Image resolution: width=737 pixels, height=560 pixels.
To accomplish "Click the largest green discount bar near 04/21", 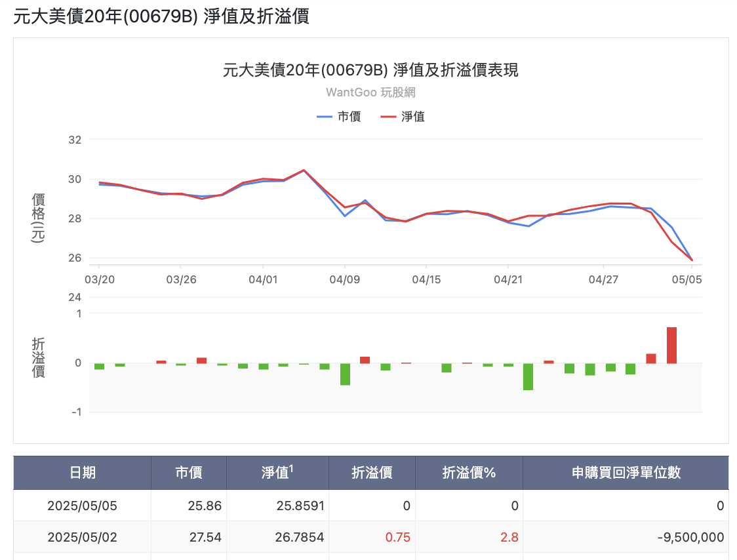I will (x=528, y=376).
